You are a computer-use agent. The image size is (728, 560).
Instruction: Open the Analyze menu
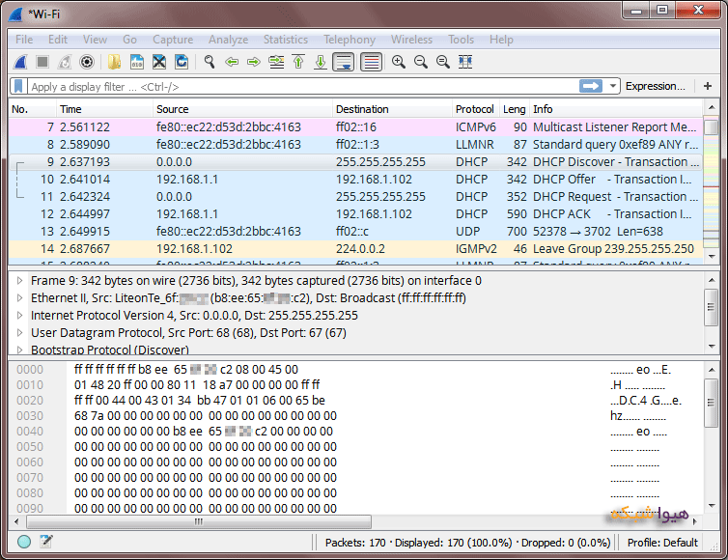tap(228, 40)
